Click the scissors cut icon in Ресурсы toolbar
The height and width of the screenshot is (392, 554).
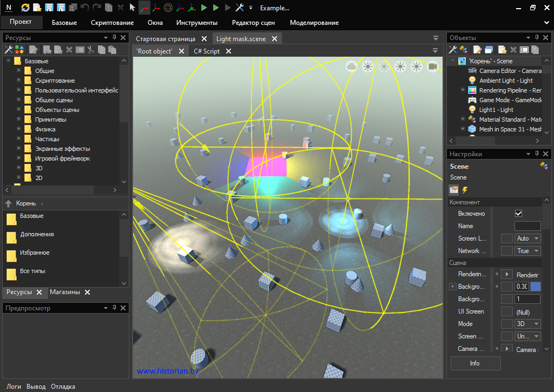coord(91,50)
